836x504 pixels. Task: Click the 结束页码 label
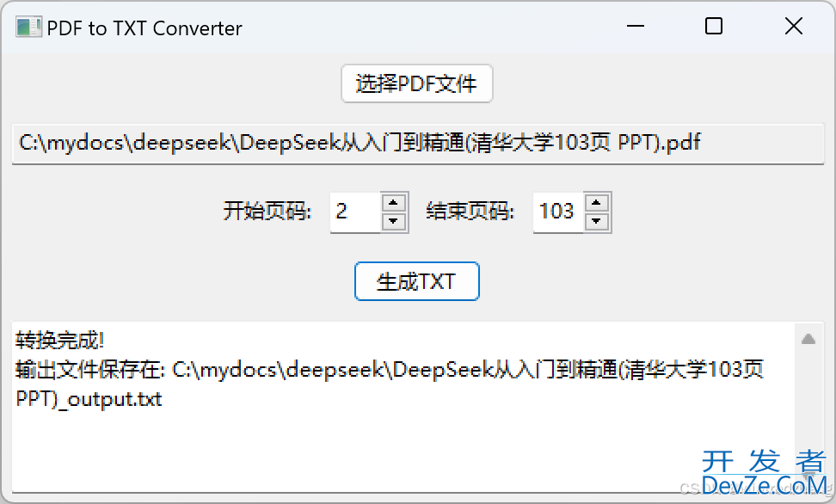pyautogui.click(x=470, y=212)
